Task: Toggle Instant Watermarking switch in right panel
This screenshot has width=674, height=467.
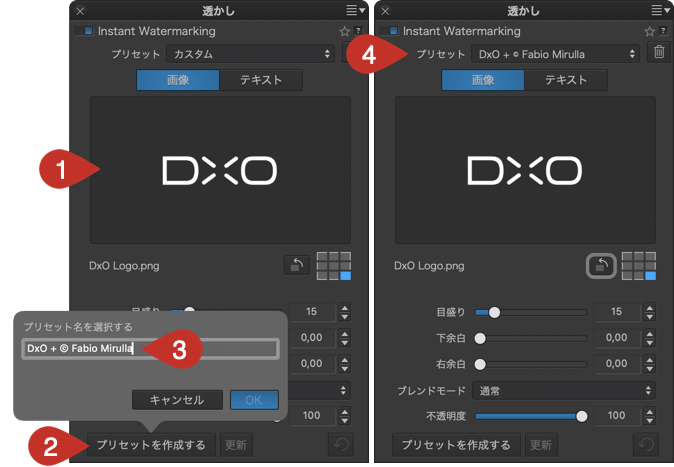Action: tap(389, 31)
